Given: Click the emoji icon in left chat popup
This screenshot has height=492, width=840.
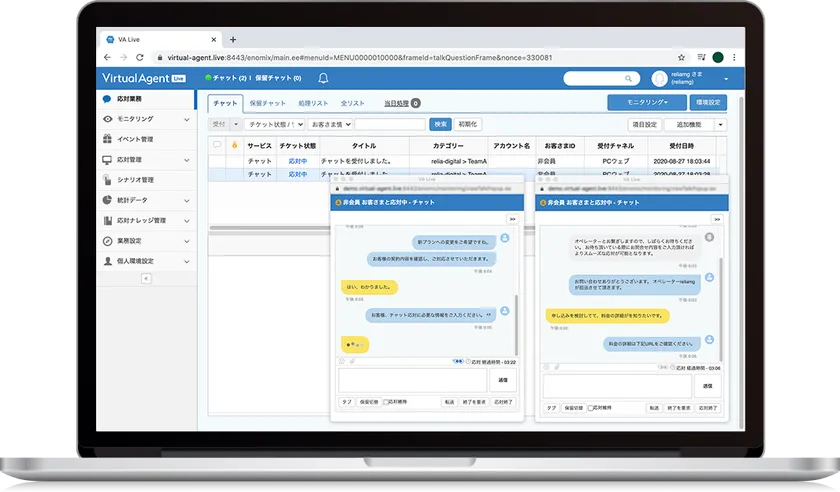Looking at the screenshot, I should (342, 361).
